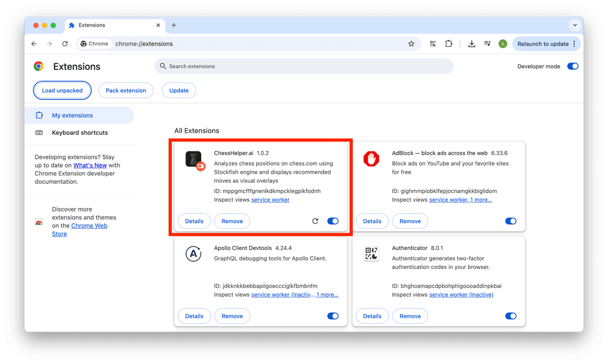608x364 pixels.
Task: Expand '1 more...' under Apollo Client Devtools
Action: point(327,294)
